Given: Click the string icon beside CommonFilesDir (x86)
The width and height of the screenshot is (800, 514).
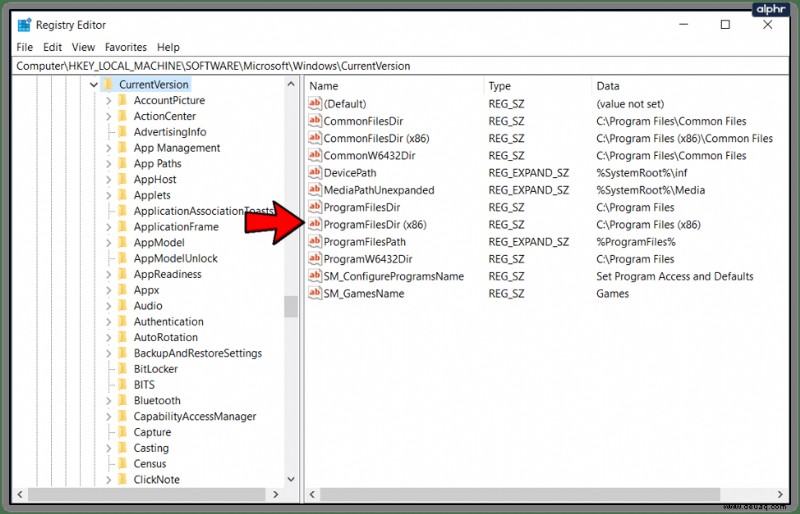Looking at the screenshot, I should pos(315,138).
